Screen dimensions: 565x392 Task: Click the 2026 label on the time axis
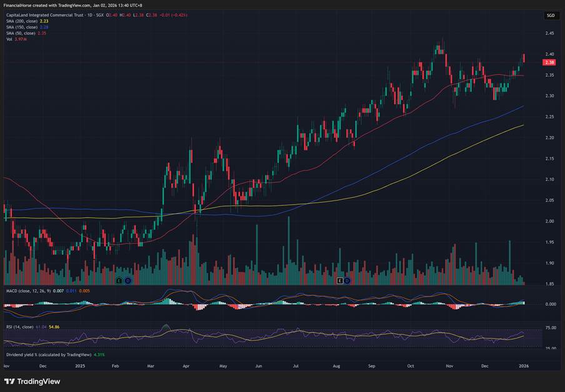click(524, 366)
